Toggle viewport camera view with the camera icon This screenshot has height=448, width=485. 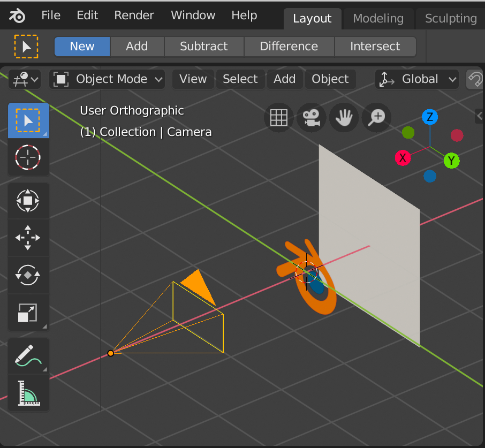311,117
